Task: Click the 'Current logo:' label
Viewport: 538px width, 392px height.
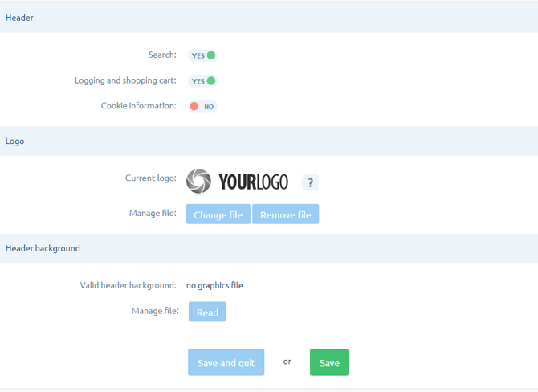Action: (x=151, y=178)
